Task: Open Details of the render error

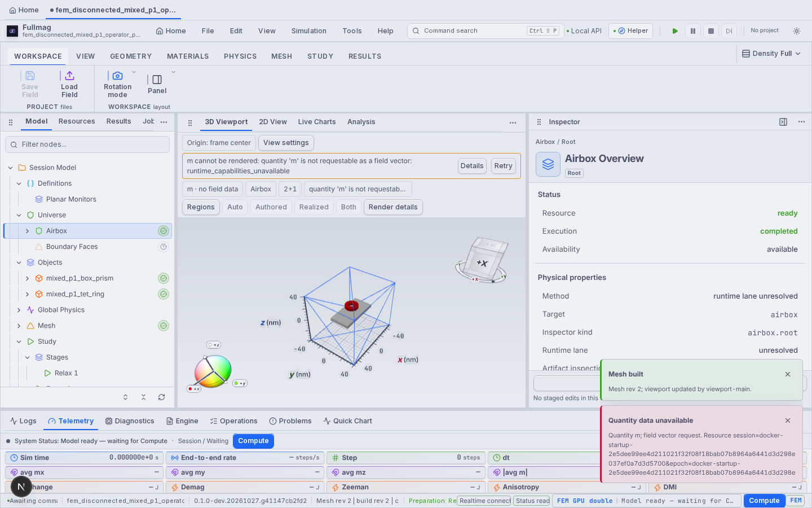Action: tap(472, 166)
